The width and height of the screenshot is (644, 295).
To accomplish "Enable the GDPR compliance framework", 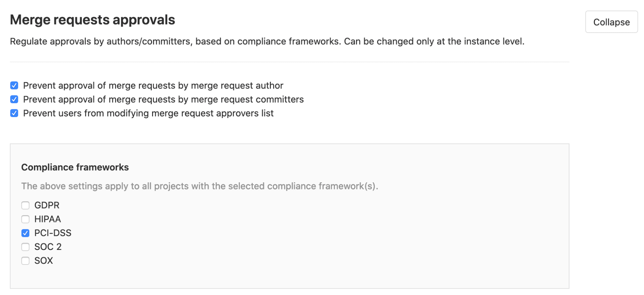I will point(25,205).
